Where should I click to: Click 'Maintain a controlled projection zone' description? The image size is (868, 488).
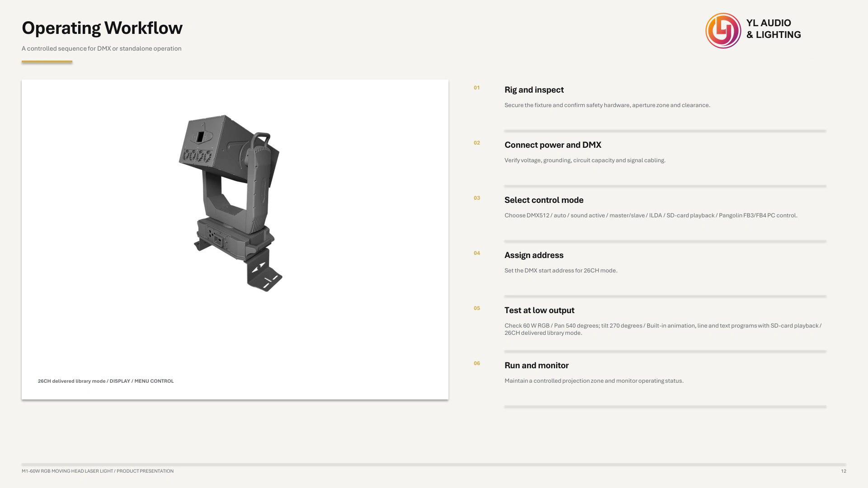[x=594, y=381]
